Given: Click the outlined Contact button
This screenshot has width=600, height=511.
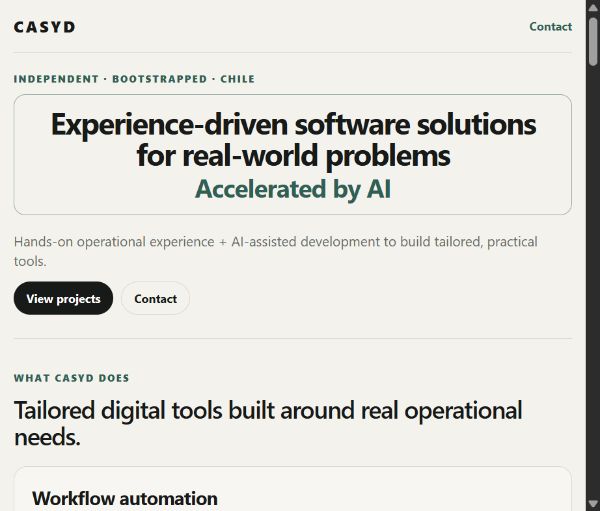Looking at the screenshot, I should click(x=155, y=298).
